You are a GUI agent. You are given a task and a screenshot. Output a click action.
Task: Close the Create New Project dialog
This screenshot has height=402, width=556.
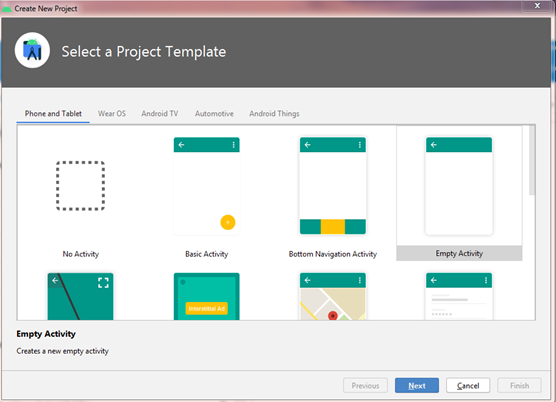[537, 5]
